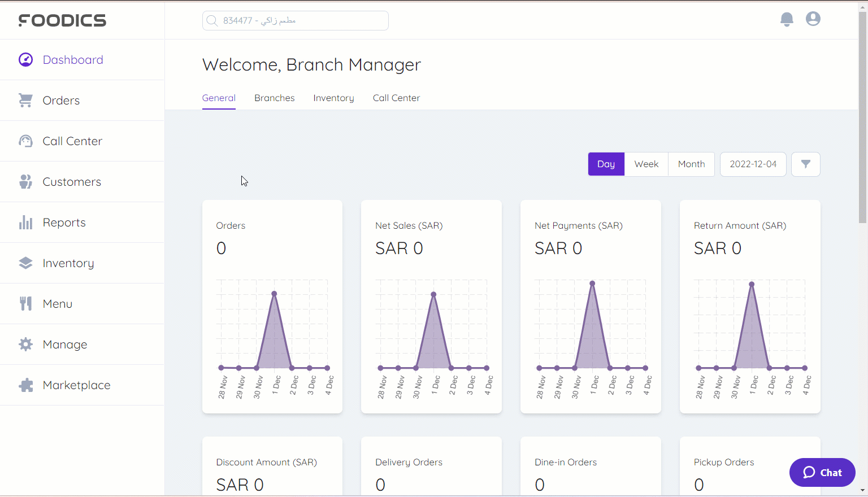This screenshot has width=868, height=497.
Task: Select the Day view toggle
Action: (606, 164)
